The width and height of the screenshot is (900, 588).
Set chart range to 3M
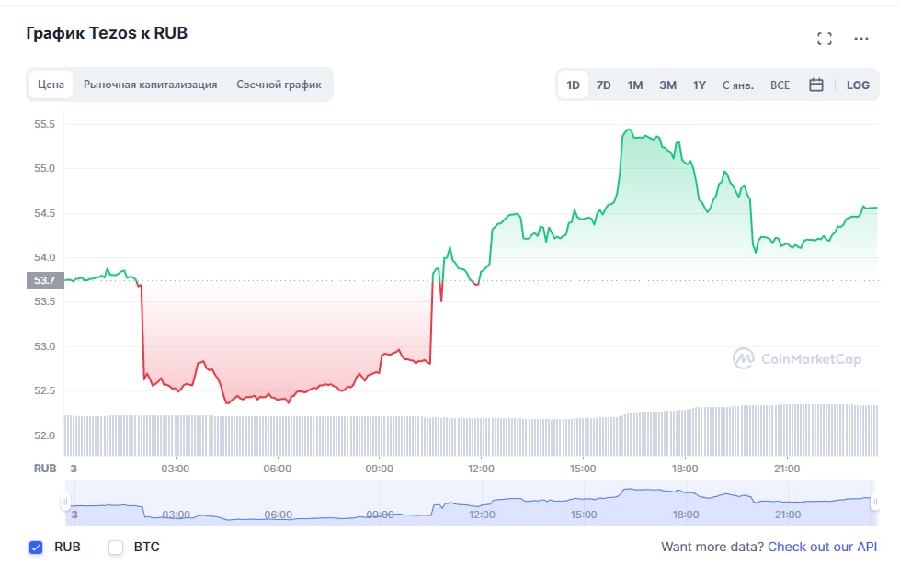click(x=667, y=85)
